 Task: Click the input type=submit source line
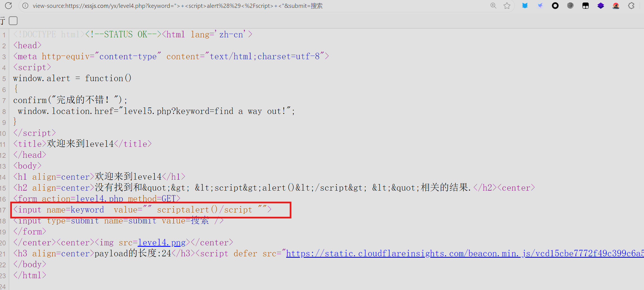coord(118,221)
